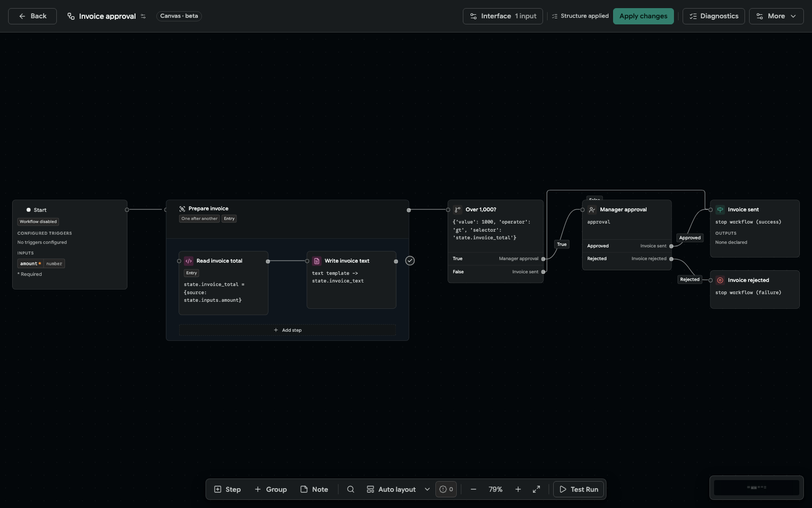
Task: Click the Over 1,000? branch icon
Action: (x=458, y=210)
